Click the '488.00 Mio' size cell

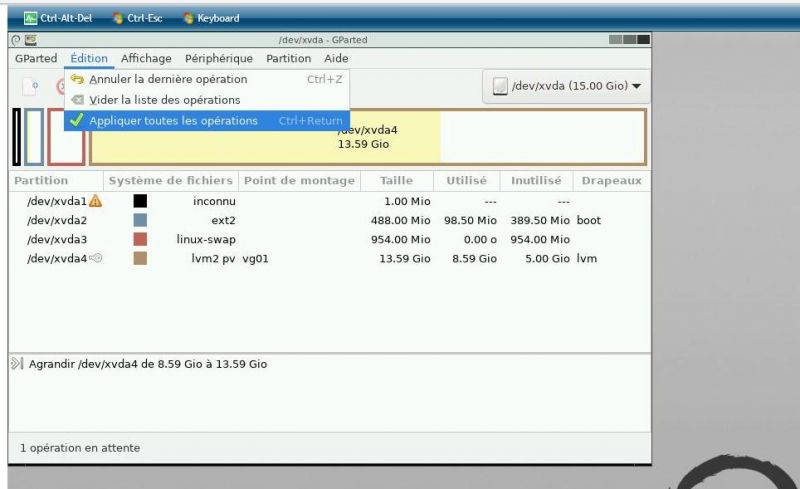coord(401,221)
